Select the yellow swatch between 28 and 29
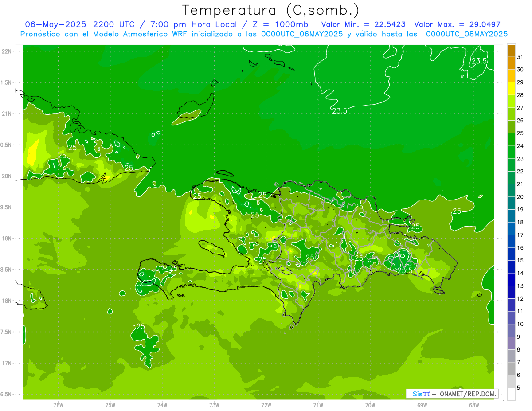 click(511, 89)
